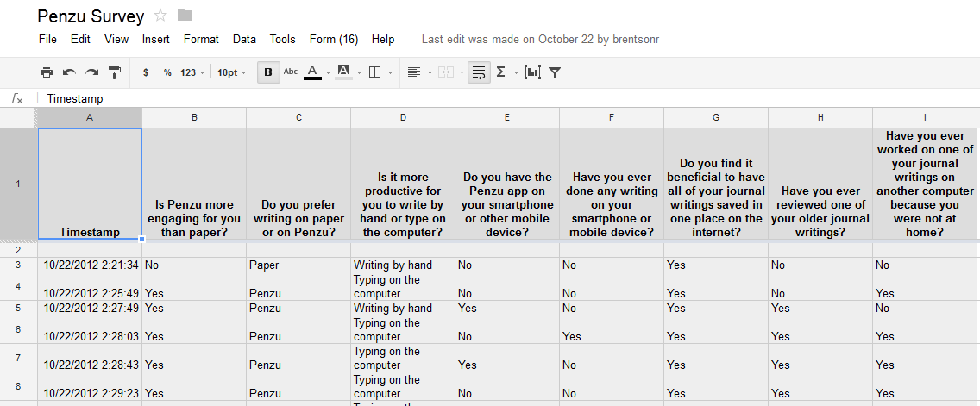Format as percent
The height and width of the screenshot is (406, 980).
pyautogui.click(x=167, y=72)
